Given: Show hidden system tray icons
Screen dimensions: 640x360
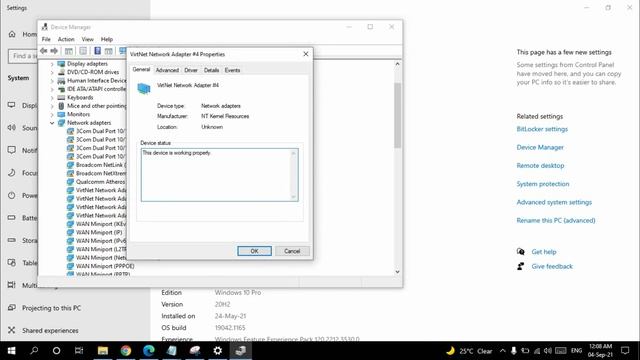Looking at the screenshot, I should click(x=502, y=351).
